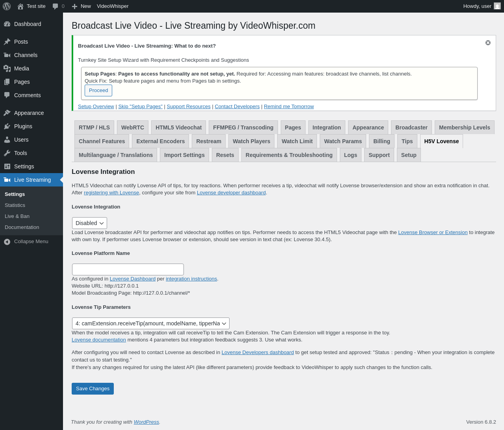Open Requirements & Troubleshooting tab
The width and height of the screenshot is (504, 430).
(289, 155)
